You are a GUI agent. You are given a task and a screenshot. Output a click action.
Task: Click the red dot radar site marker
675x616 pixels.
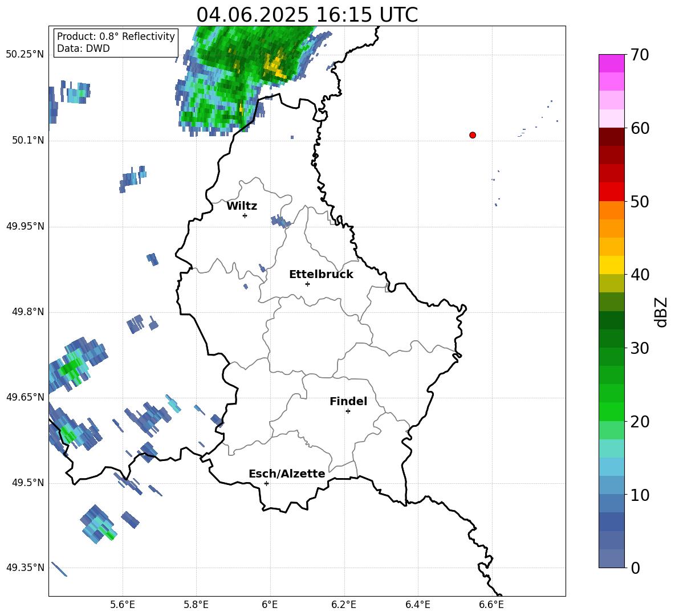(473, 135)
